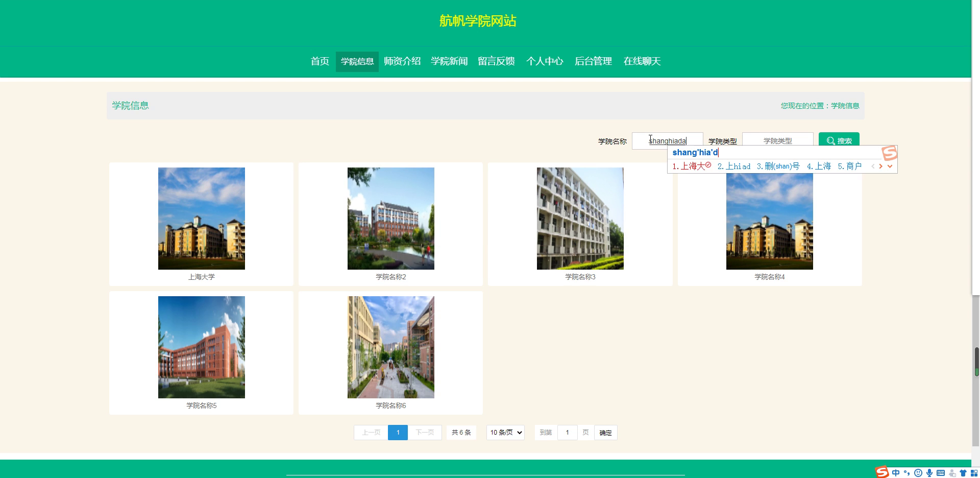Click the 上一页 pagination button
The height and width of the screenshot is (478, 980).
click(371, 433)
